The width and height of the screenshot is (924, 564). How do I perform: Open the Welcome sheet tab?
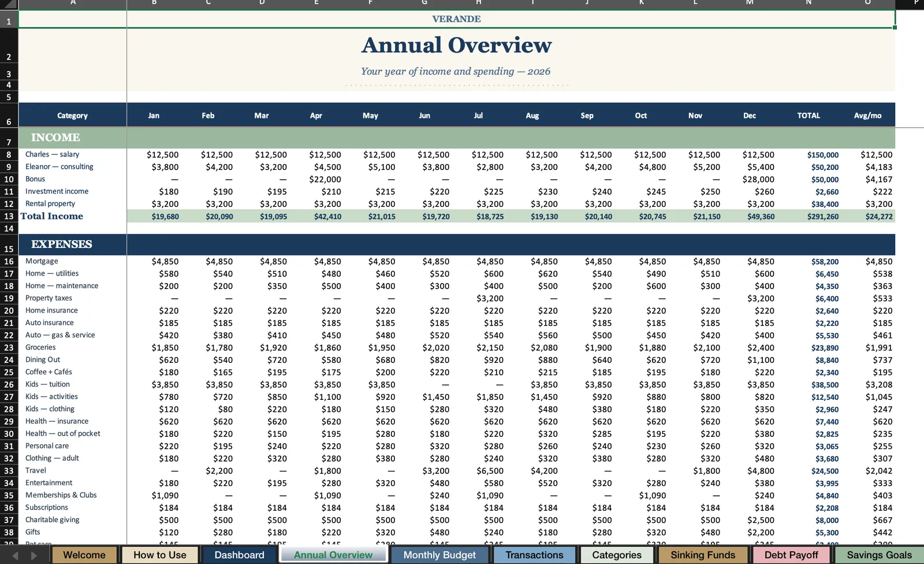click(84, 555)
